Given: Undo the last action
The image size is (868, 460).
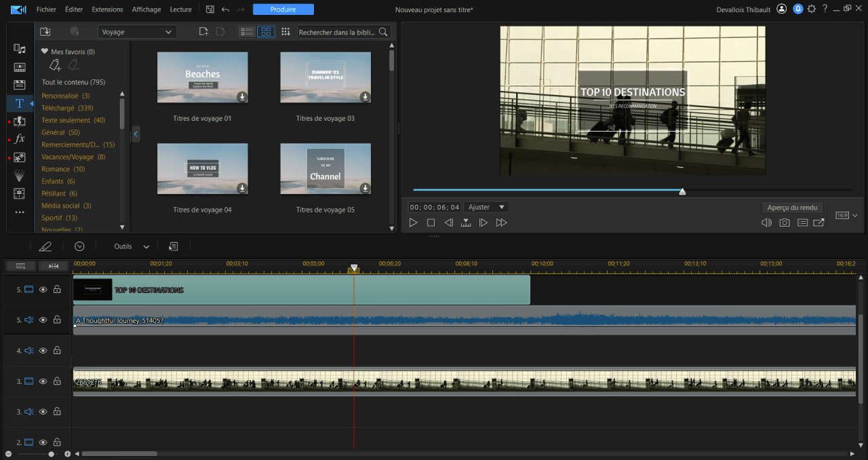Looking at the screenshot, I should pos(225,9).
